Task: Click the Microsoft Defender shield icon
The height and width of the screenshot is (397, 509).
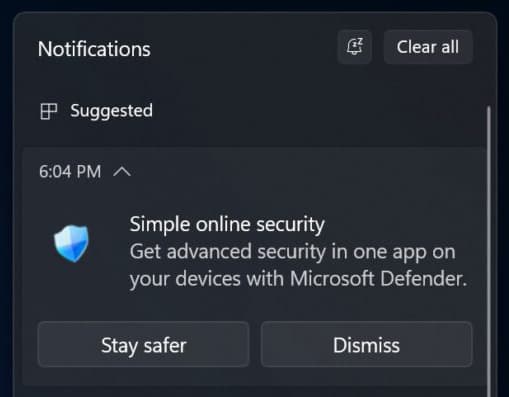Action: click(71, 243)
